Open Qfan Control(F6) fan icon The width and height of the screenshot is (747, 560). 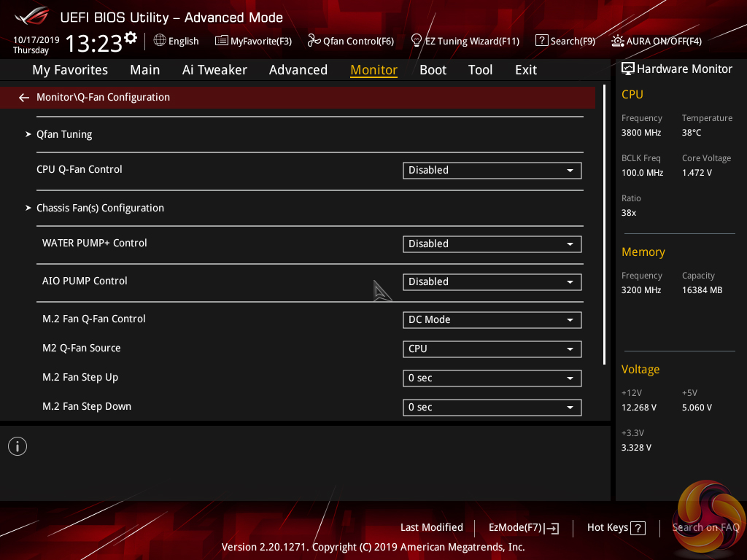click(314, 41)
